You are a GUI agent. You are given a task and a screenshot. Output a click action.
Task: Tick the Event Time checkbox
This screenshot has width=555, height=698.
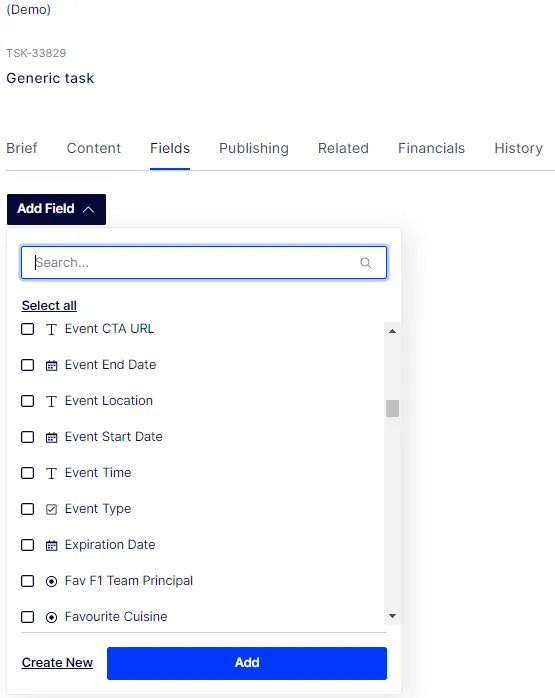coord(28,473)
